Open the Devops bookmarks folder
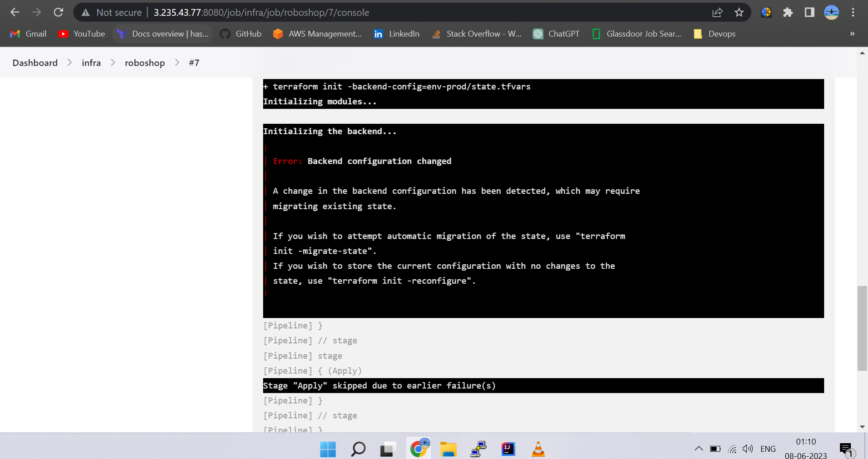The width and height of the screenshot is (868, 459). tap(714, 34)
